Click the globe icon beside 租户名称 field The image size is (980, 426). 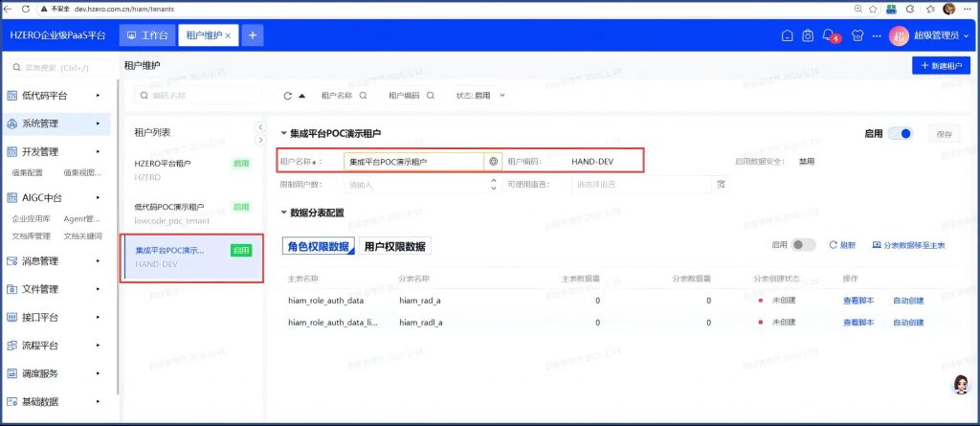tap(493, 162)
